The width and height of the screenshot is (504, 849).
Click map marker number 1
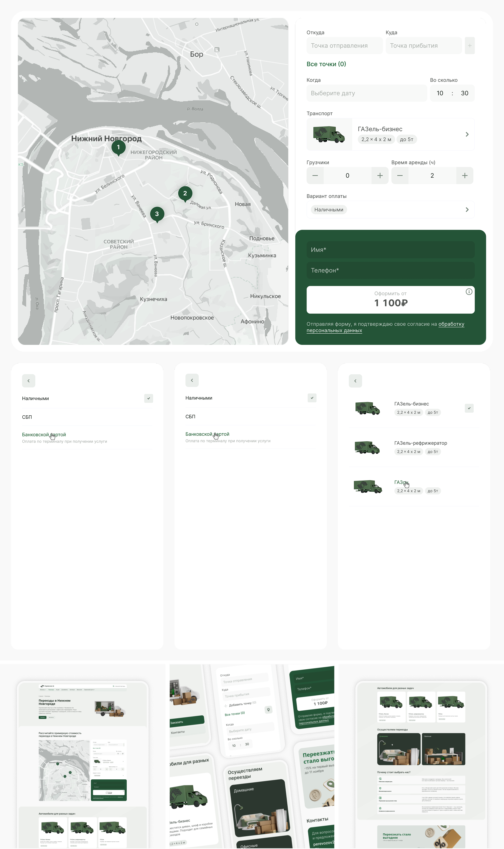pyautogui.click(x=118, y=147)
